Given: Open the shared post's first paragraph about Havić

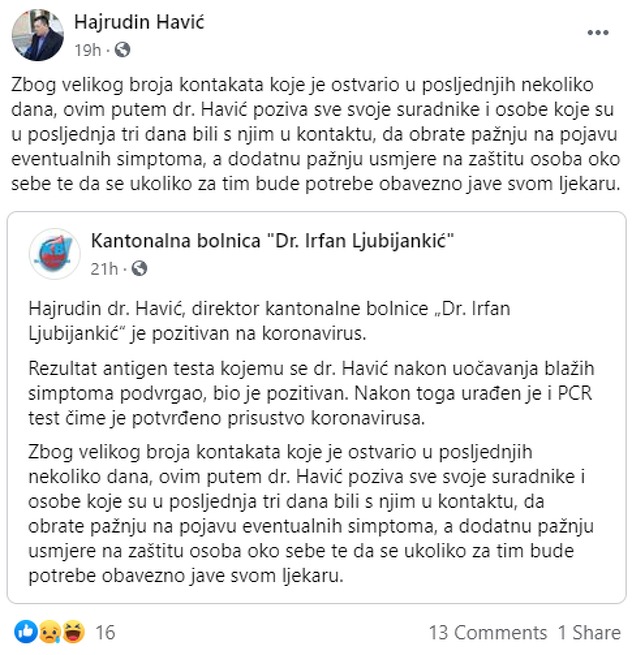Looking at the screenshot, I should tap(269, 321).
